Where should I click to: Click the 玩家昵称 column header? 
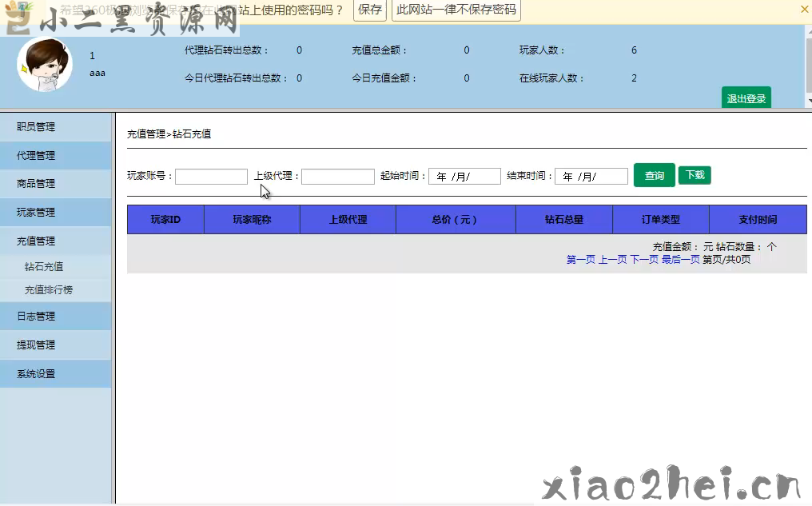coord(253,220)
